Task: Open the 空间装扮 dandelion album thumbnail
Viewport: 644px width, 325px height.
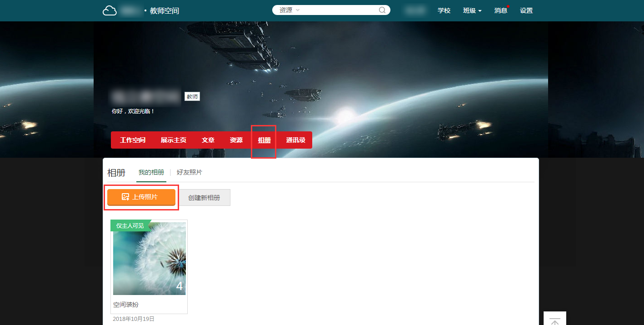Action: (x=150, y=258)
